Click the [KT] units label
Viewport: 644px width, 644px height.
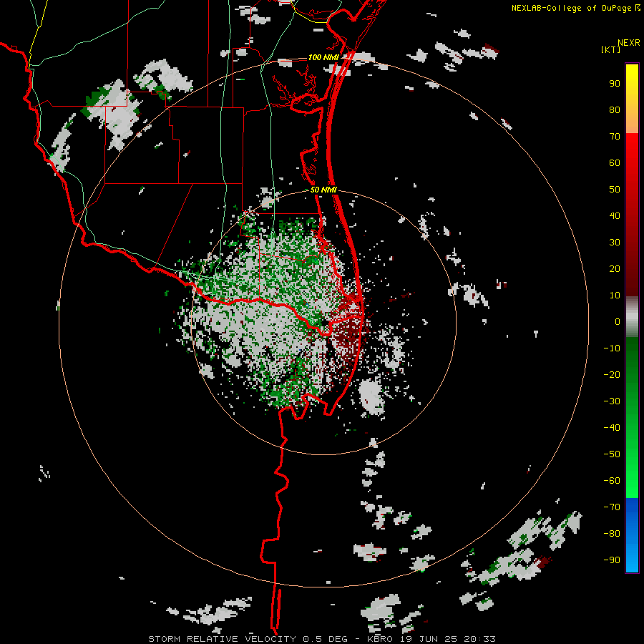coord(610,49)
